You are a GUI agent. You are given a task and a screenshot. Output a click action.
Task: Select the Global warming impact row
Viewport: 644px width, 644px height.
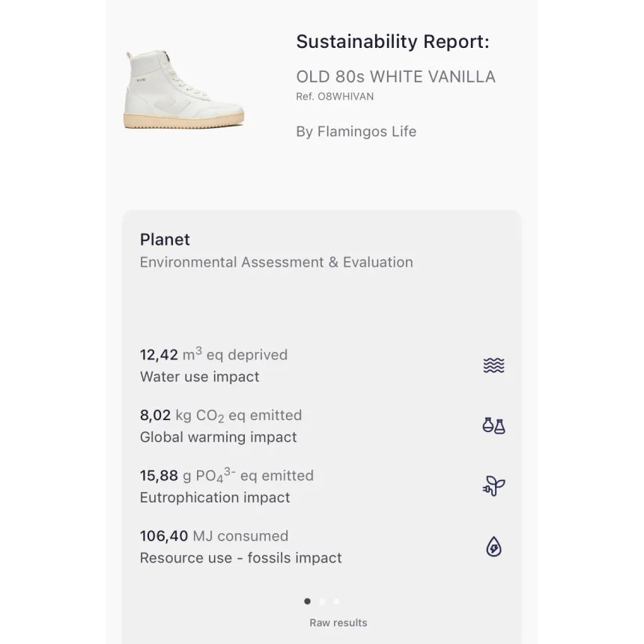tap(322, 426)
